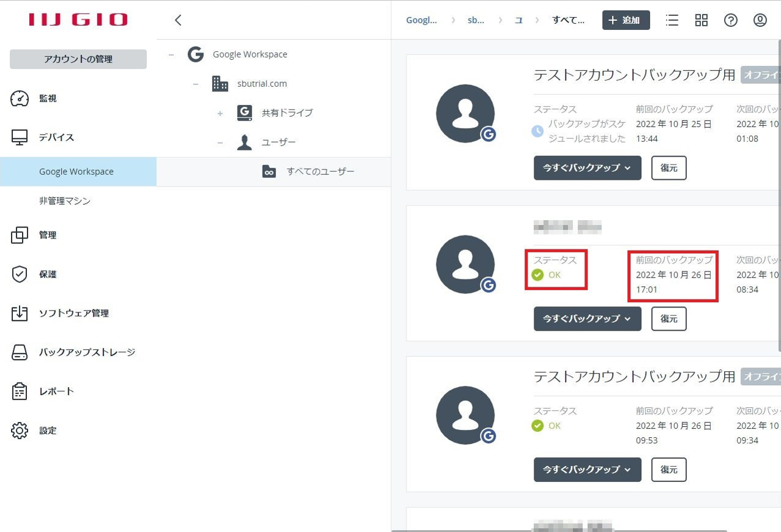
Task: Click the すべて... breadcrumb item
Action: click(568, 20)
